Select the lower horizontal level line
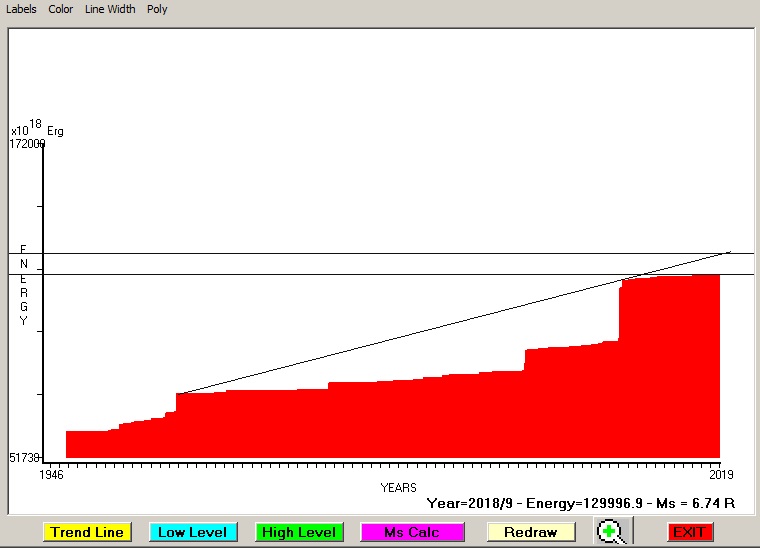This screenshot has height=548, width=760. click(x=300, y=274)
